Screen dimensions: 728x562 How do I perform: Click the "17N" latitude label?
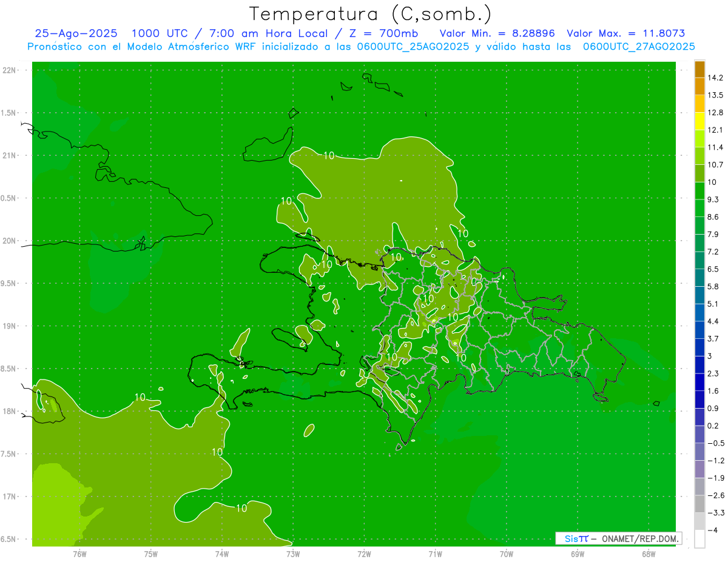[10, 497]
